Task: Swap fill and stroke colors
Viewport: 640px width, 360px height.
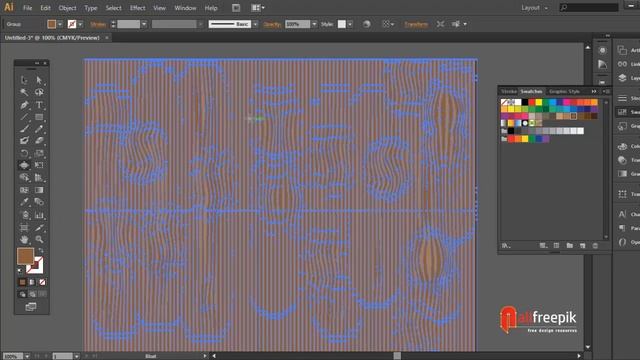Action: point(41,251)
